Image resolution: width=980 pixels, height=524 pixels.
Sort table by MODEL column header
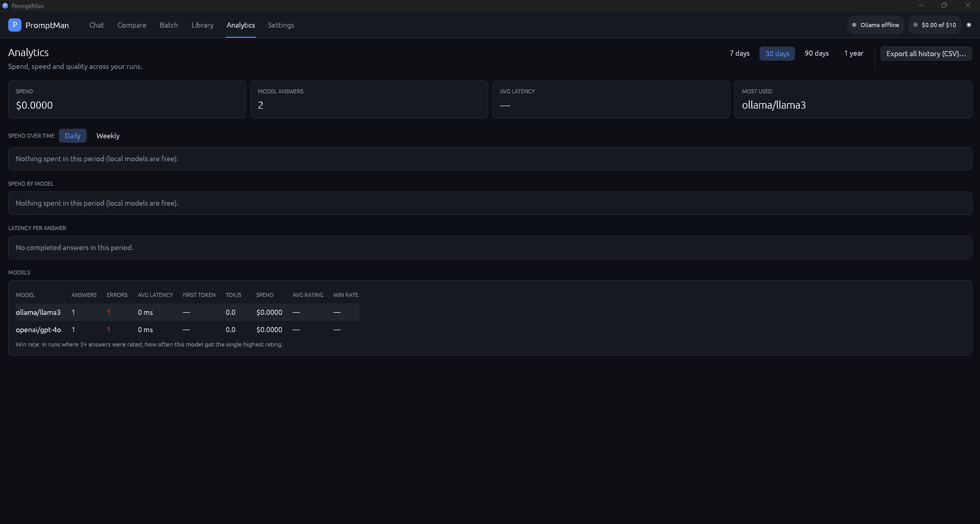pyautogui.click(x=26, y=295)
